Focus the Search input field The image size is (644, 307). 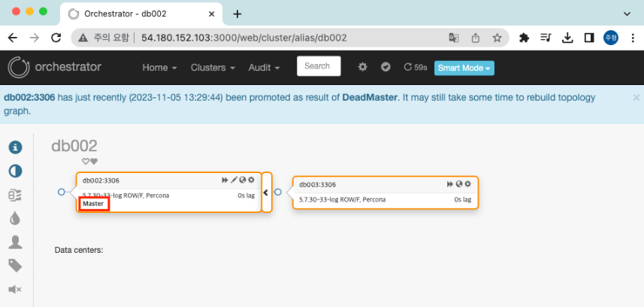[x=319, y=66]
